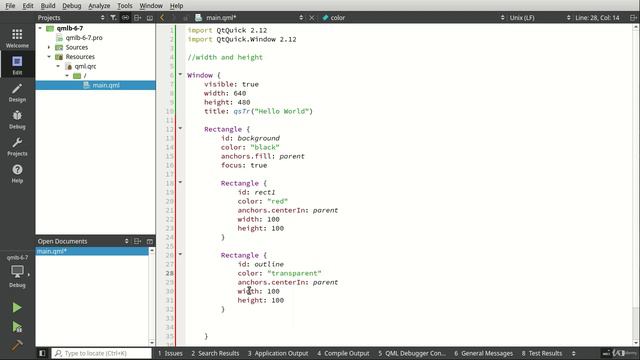Image resolution: width=640 pixels, height=360 pixels.
Task: Close the Open Documents panel
Action: (150, 241)
